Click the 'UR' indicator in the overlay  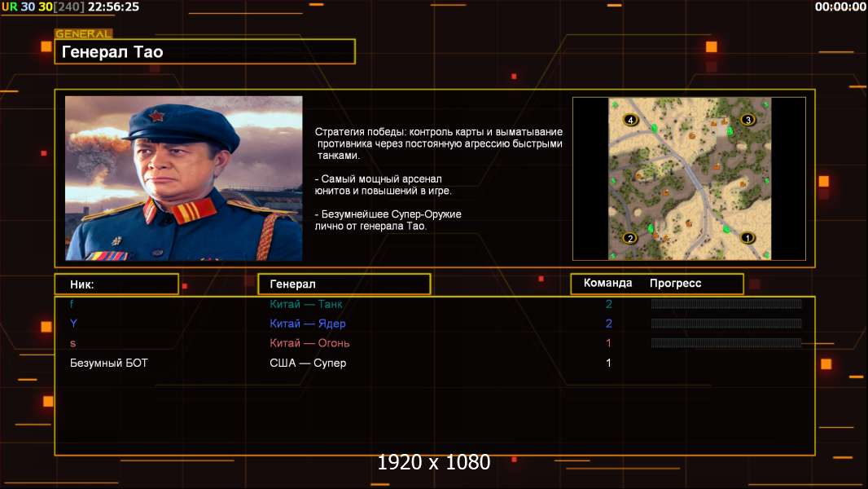[x=10, y=7]
